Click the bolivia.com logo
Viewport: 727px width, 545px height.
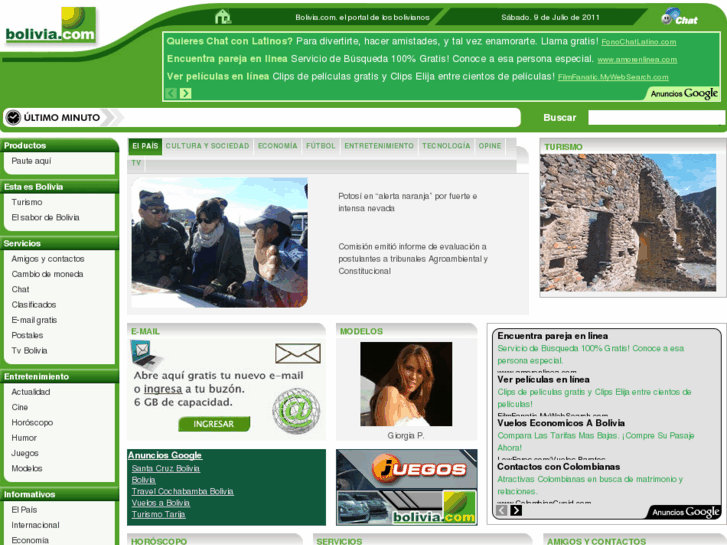(x=51, y=26)
